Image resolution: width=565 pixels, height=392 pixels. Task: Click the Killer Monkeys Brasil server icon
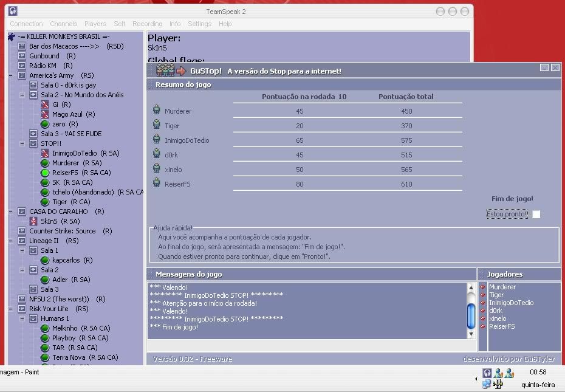pyautogui.click(x=11, y=36)
